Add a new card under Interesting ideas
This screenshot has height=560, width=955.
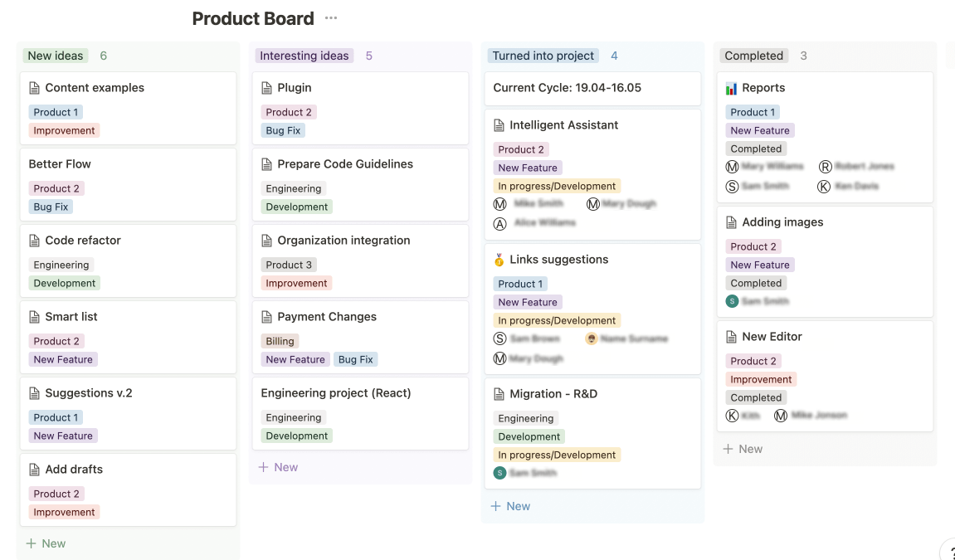tap(278, 467)
